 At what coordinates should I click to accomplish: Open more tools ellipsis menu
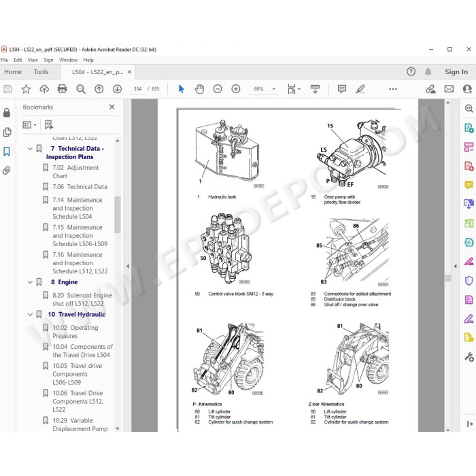(393, 89)
